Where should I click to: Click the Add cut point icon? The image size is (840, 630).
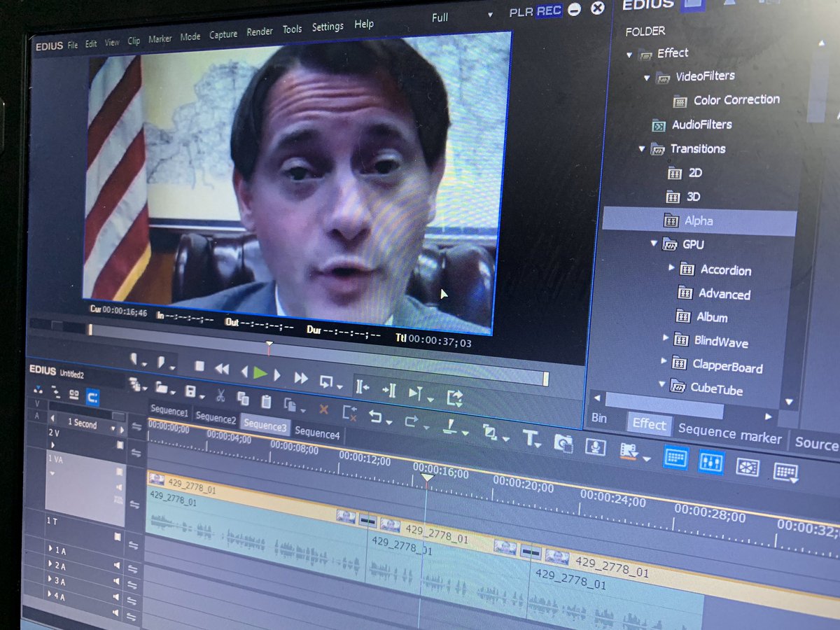click(450, 425)
